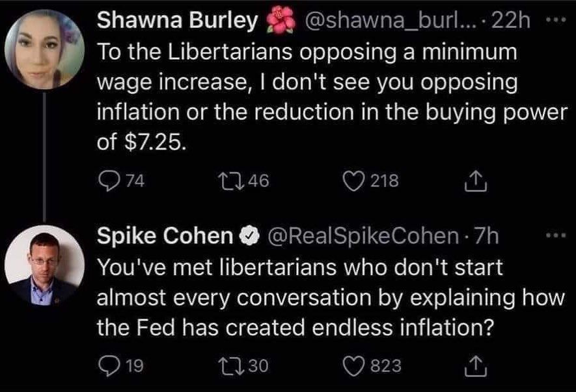Image resolution: width=576 pixels, height=392 pixels.
Task: Share Shawna Burley's tweet
Action: pyautogui.click(x=476, y=181)
